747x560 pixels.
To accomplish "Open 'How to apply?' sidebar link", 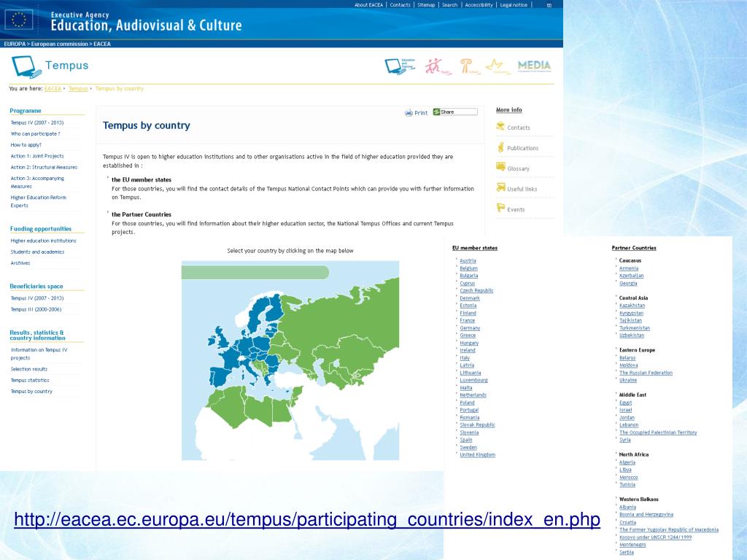I will tap(26, 145).
